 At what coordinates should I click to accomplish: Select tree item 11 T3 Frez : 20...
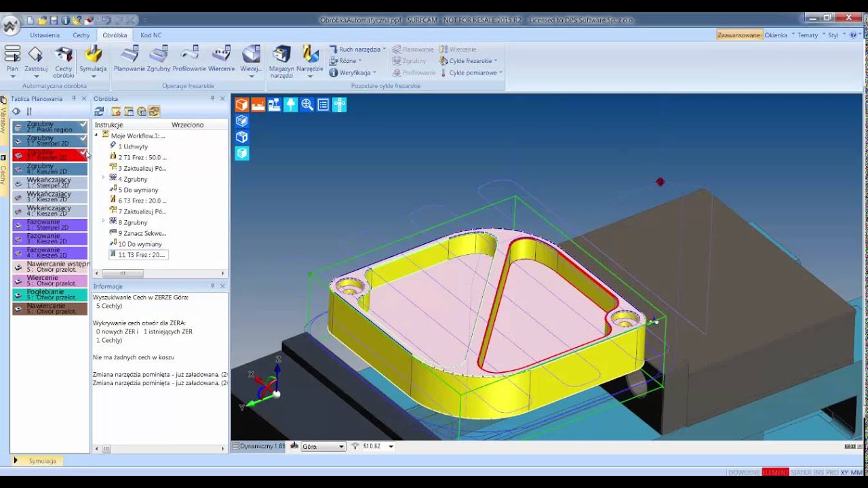click(x=138, y=254)
